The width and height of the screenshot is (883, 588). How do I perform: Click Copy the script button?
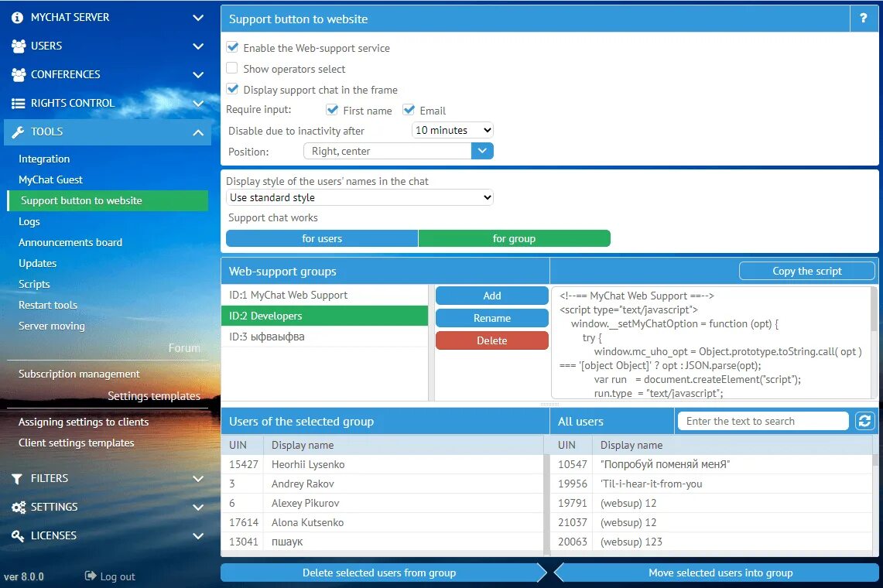pyautogui.click(x=807, y=271)
